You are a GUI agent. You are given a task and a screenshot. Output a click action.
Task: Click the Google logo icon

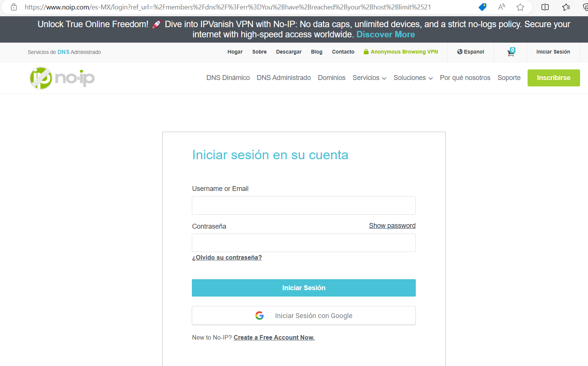(259, 315)
